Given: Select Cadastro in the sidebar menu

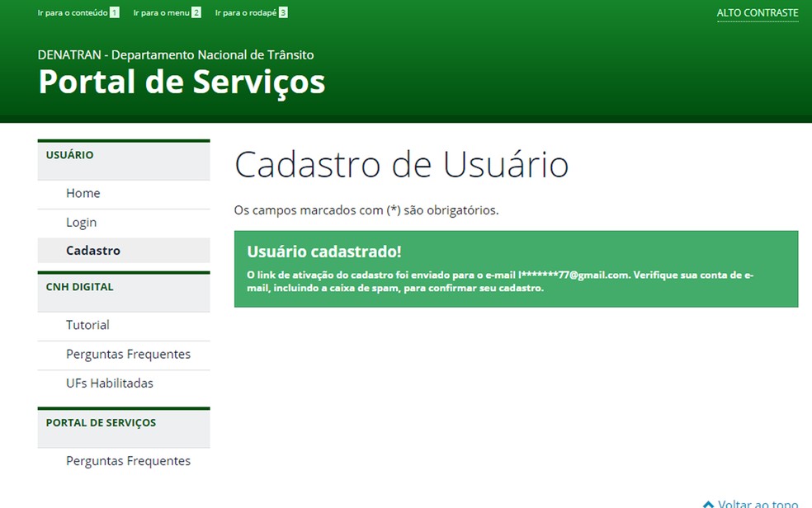Looking at the screenshot, I should (x=92, y=251).
